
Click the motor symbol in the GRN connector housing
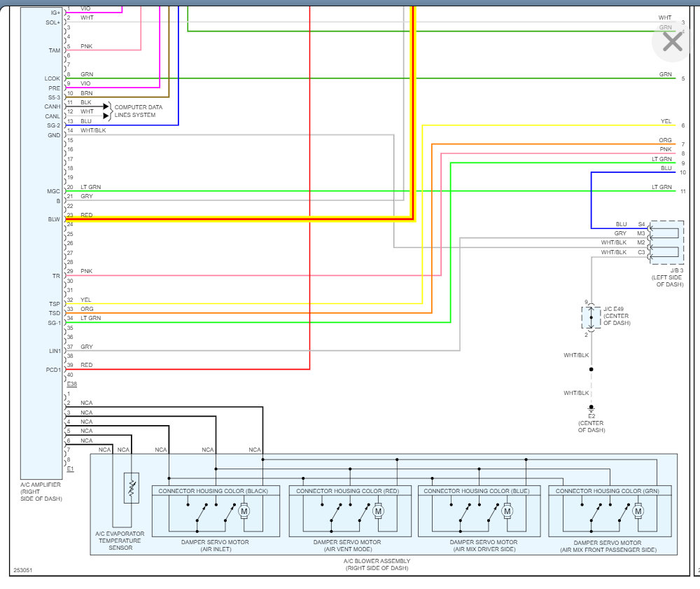coord(638,511)
